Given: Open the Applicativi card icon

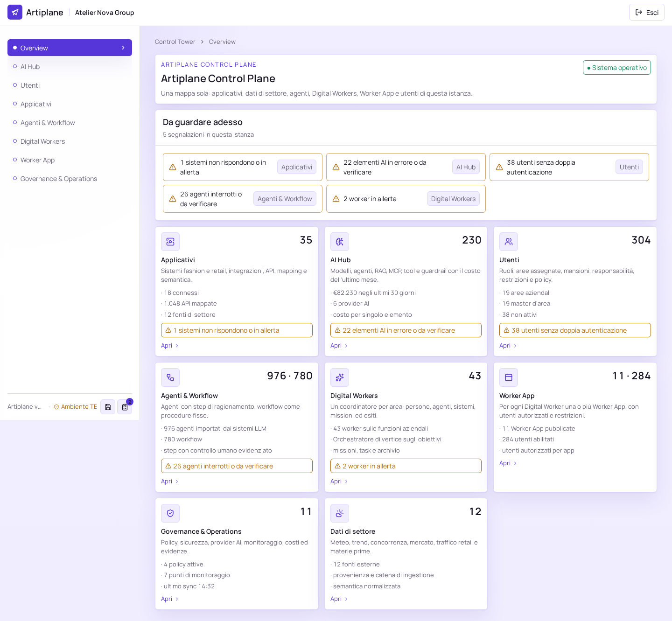Looking at the screenshot, I should (170, 242).
